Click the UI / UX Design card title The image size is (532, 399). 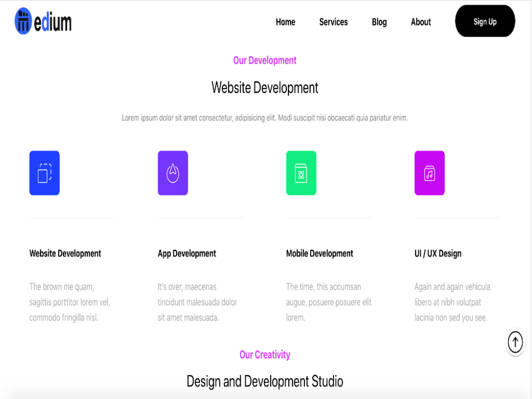pos(438,254)
